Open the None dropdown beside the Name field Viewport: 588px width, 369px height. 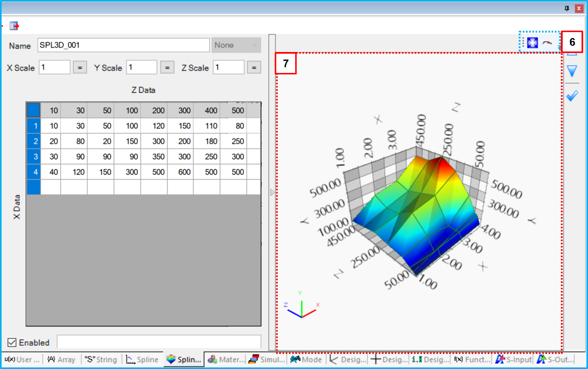(236, 45)
